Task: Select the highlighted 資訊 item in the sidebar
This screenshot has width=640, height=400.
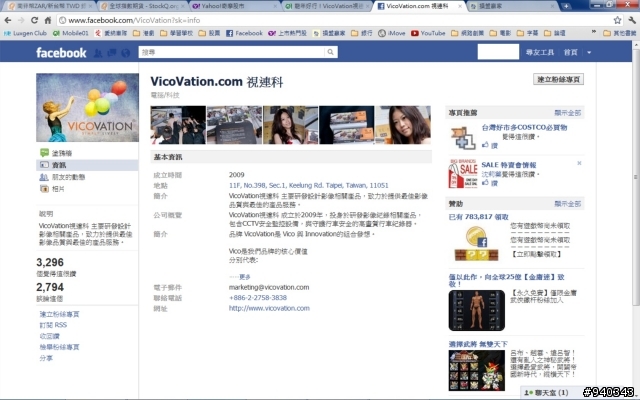Action: tap(87, 165)
